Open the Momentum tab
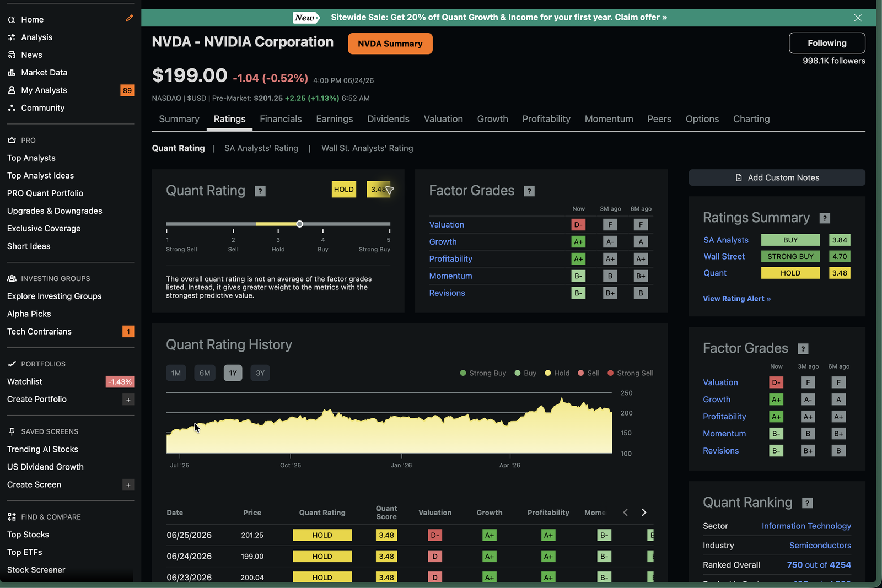Image resolution: width=882 pixels, height=588 pixels. coord(609,119)
